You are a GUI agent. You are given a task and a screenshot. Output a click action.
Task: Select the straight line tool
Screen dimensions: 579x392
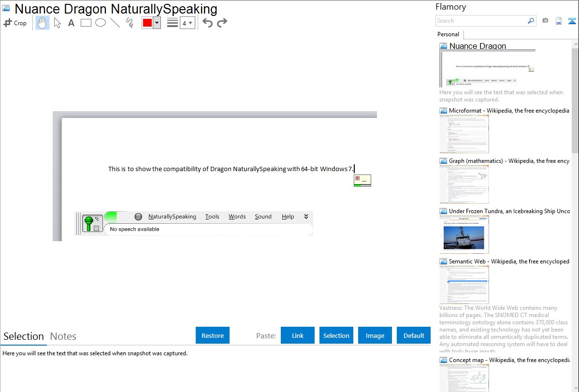pos(115,23)
